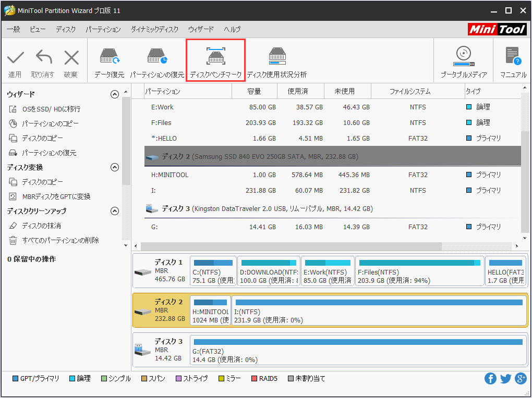Open the Dynamic Disk (ダイナミックディスク) menu
The width and height of the screenshot is (532, 398).
[x=154, y=29]
